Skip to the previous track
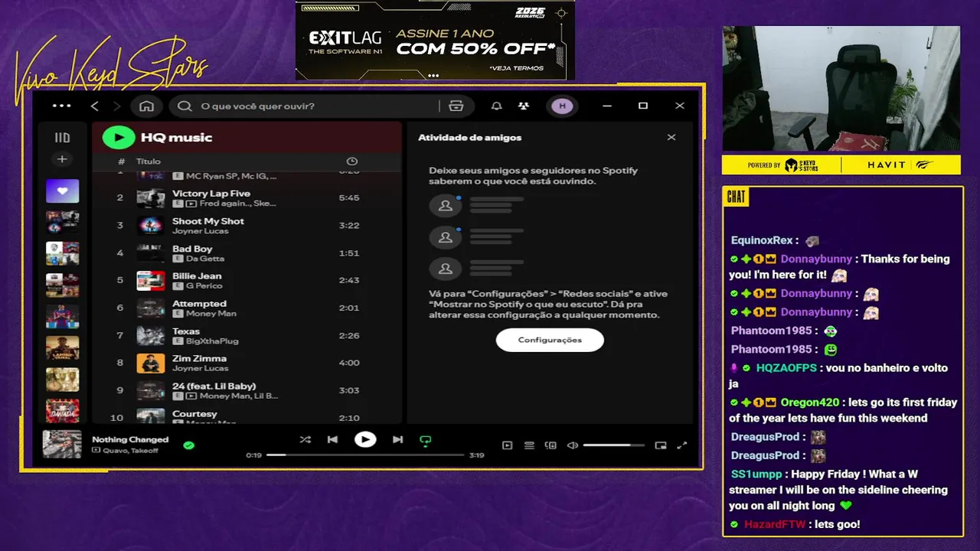 [332, 439]
